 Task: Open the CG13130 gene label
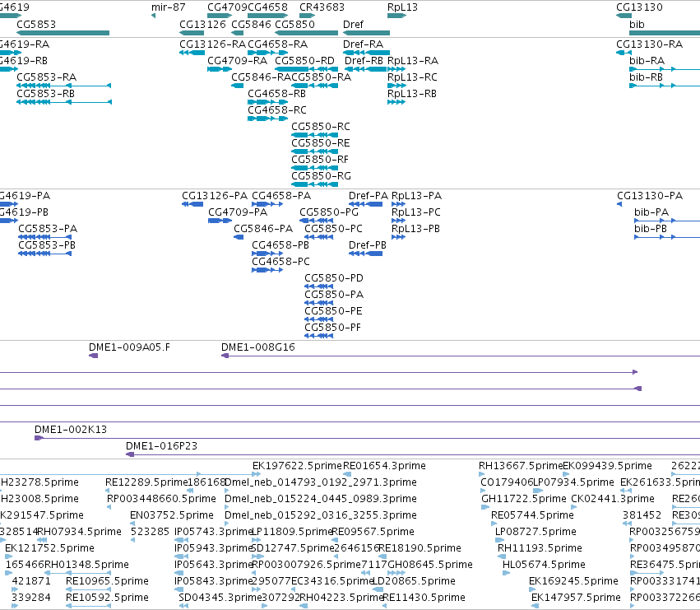tap(639, 7)
